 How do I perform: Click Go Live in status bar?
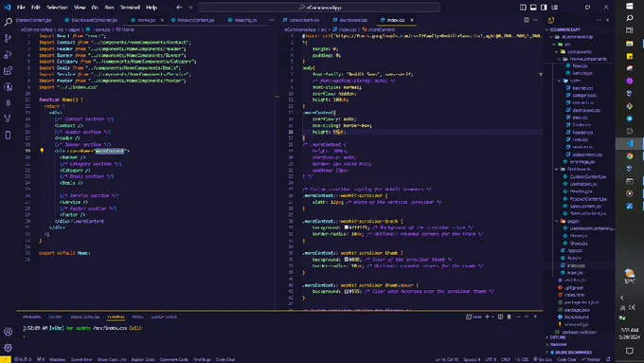click(543, 359)
